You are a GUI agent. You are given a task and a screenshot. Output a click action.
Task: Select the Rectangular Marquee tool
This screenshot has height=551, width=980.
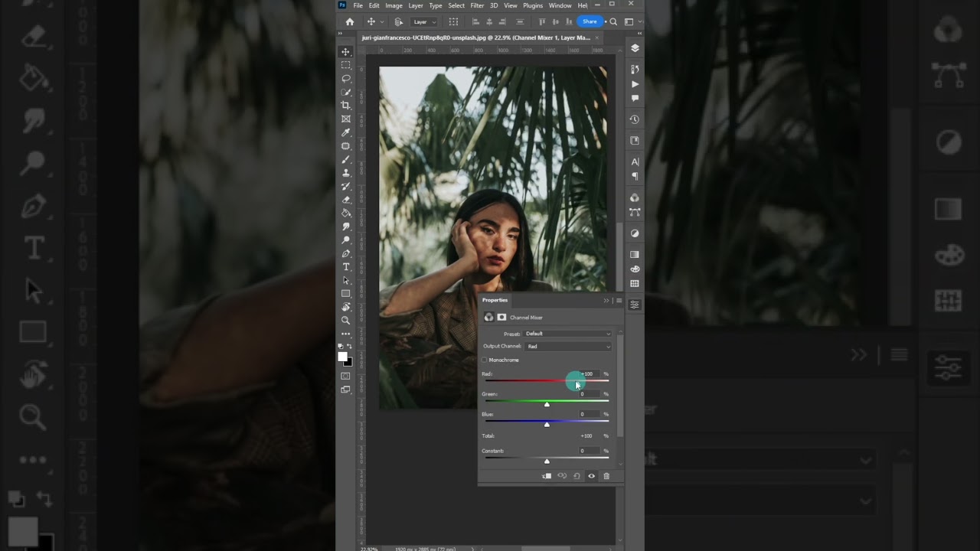coord(345,65)
